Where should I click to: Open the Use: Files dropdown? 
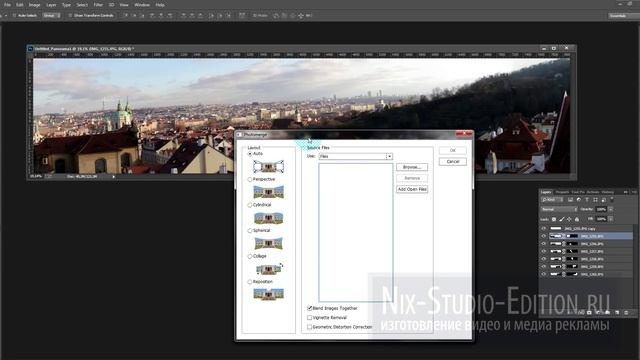click(x=356, y=156)
